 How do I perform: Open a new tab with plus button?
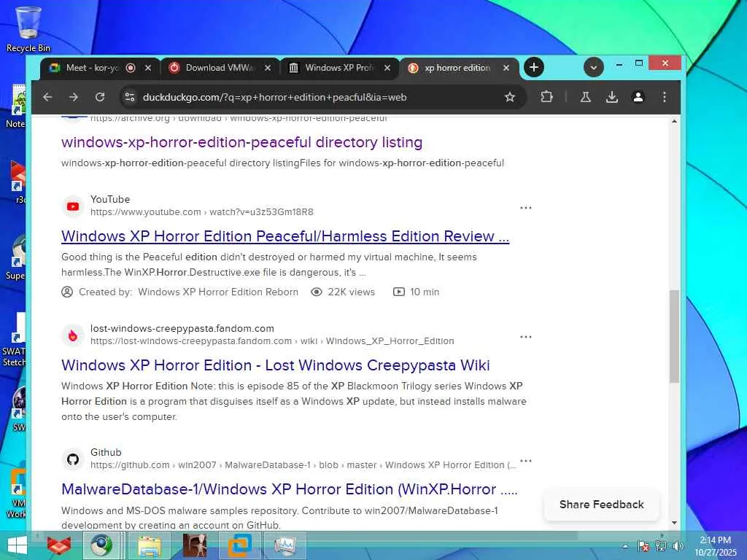pyautogui.click(x=533, y=67)
